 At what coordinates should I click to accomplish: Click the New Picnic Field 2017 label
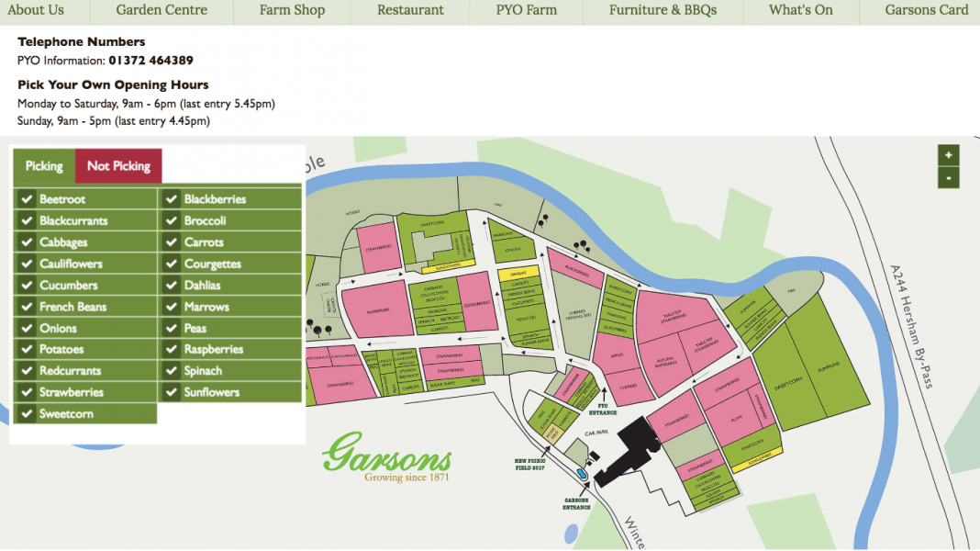[530, 464]
